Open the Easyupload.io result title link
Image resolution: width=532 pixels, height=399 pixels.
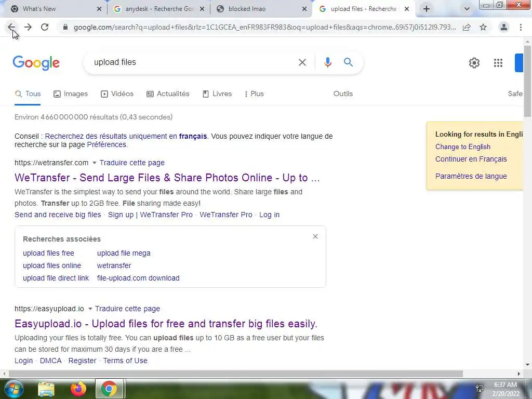(x=166, y=324)
